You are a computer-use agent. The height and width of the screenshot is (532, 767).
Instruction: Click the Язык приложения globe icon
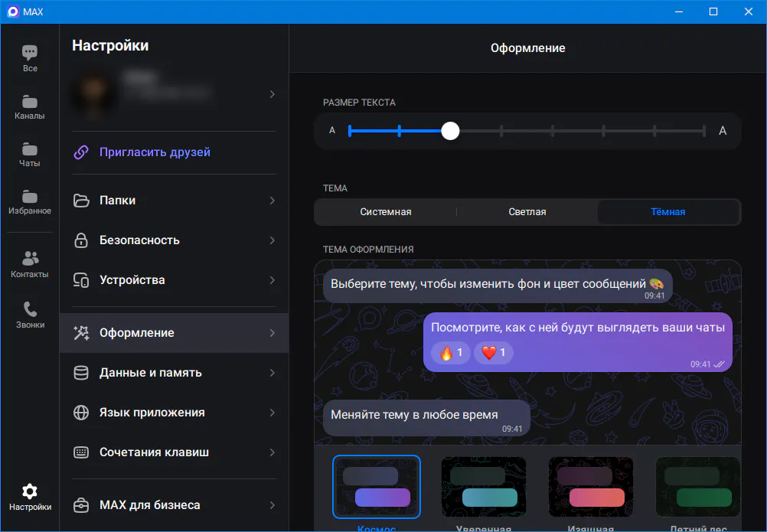click(x=81, y=413)
